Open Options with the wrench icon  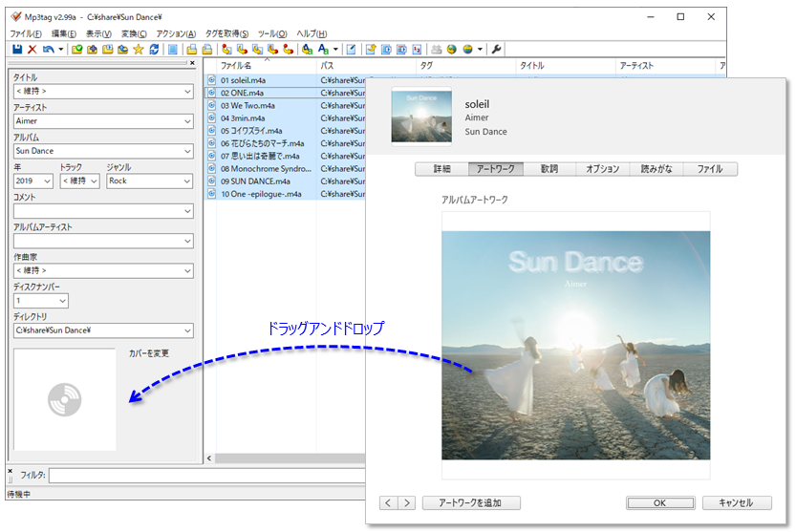pyautogui.click(x=496, y=50)
